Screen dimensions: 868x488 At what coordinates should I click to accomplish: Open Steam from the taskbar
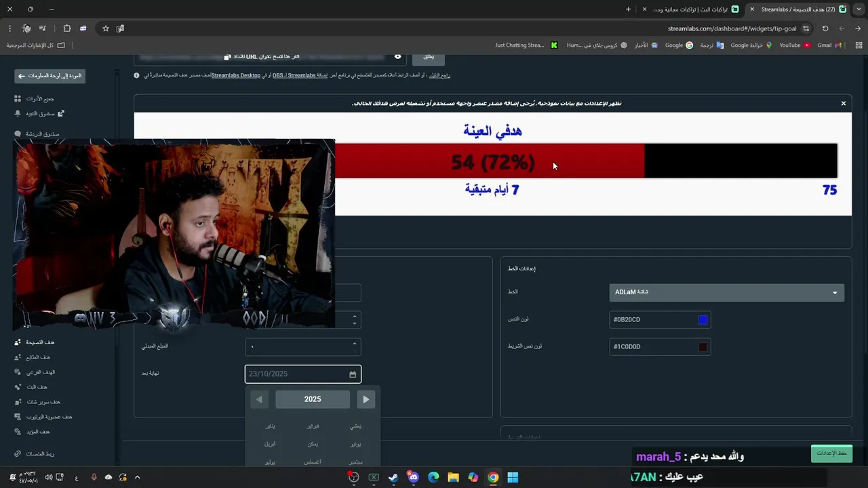(x=393, y=477)
